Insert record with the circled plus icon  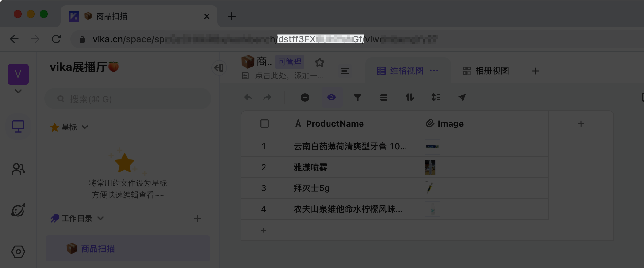tap(305, 97)
